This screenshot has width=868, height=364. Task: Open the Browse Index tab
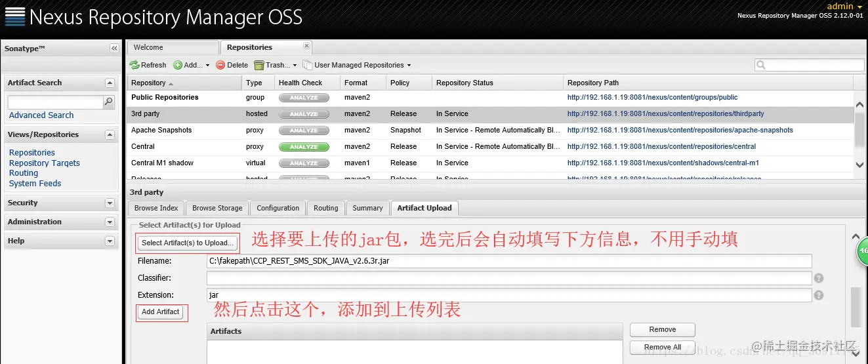tap(156, 208)
